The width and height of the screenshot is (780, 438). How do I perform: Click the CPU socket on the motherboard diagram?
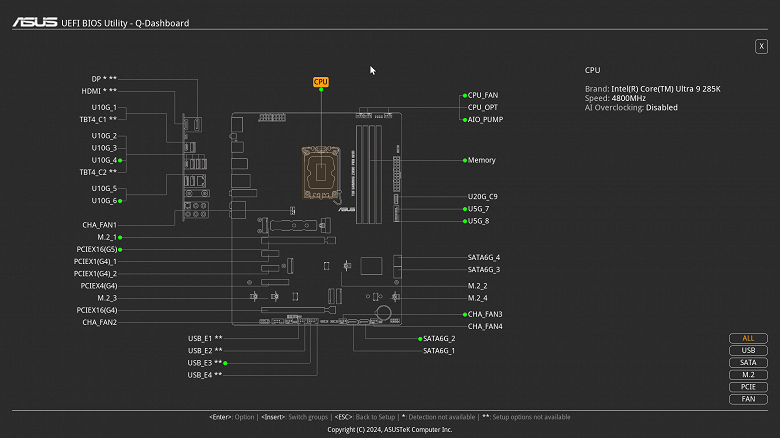(x=321, y=172)
